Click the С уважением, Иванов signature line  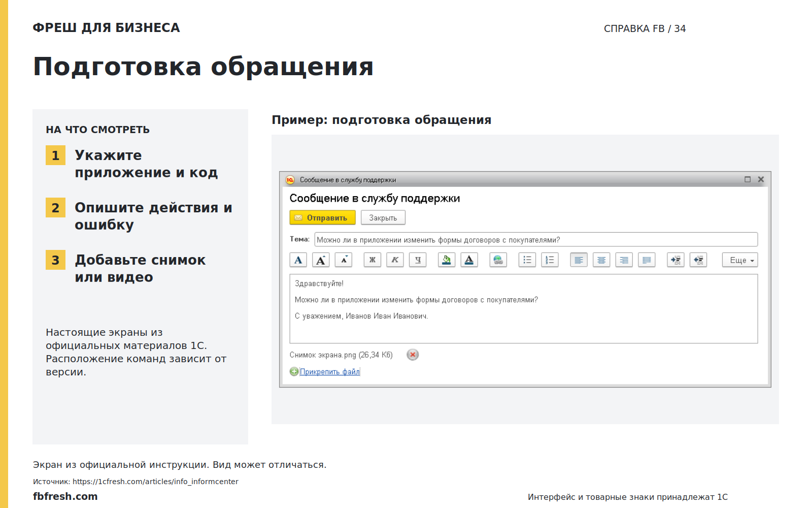(361, 316)
